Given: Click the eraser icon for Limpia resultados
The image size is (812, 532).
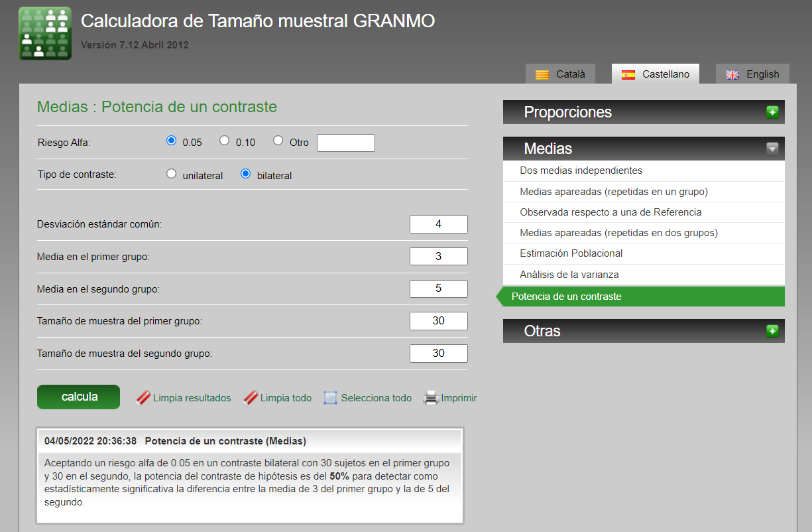Looking at the screenshot, I should click(143, 398).
